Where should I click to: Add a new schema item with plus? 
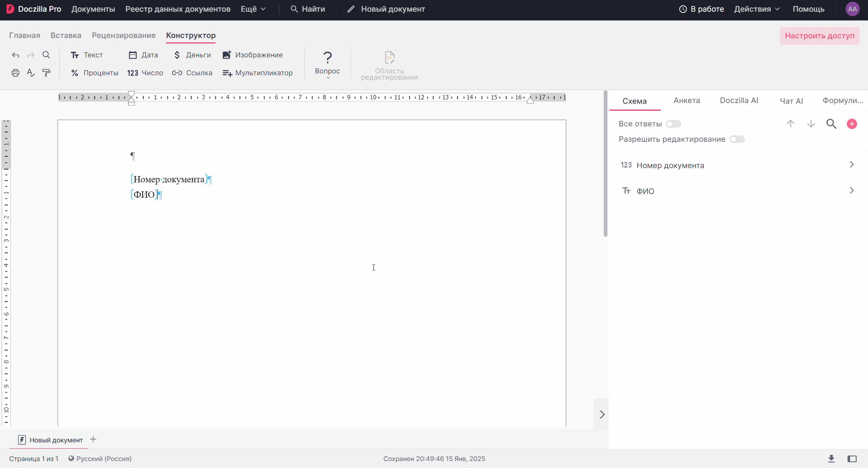(852, 124)
